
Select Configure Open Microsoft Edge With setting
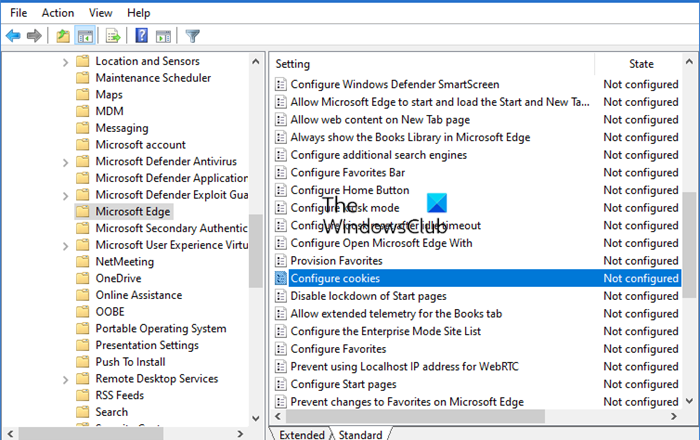coord(381,243)
